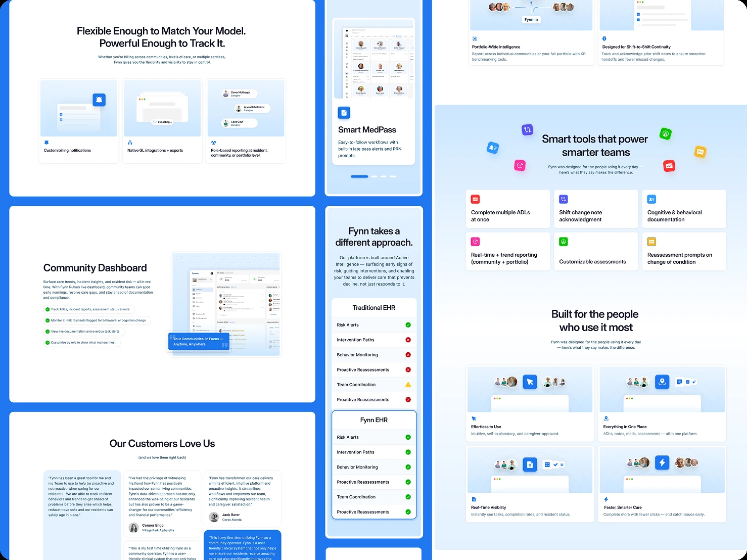
Task: Click Coco Gauf caregiver chip
Action: pyautogui.click(x=240, y=123)
